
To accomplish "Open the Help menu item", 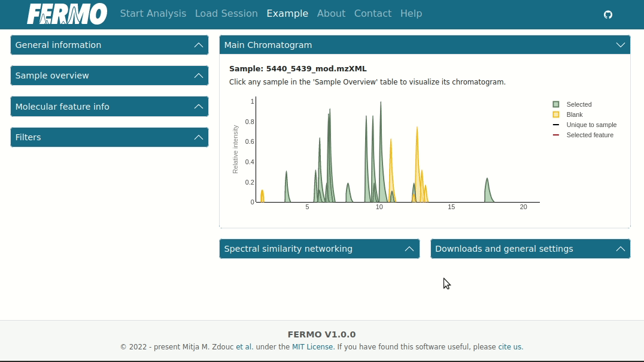I will pyautogui.click(x=411, y=14).
